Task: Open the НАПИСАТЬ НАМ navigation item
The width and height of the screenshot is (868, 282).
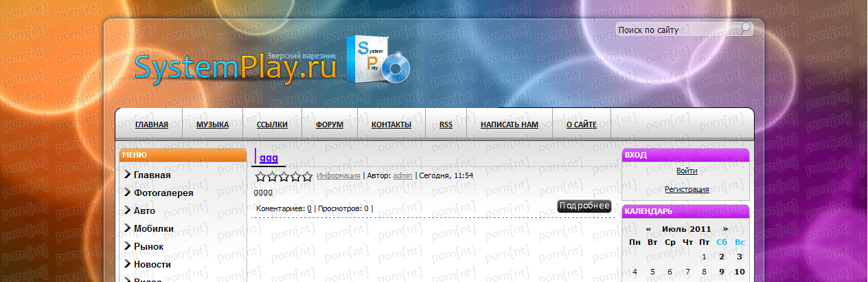Action: [x=510, y=124]
